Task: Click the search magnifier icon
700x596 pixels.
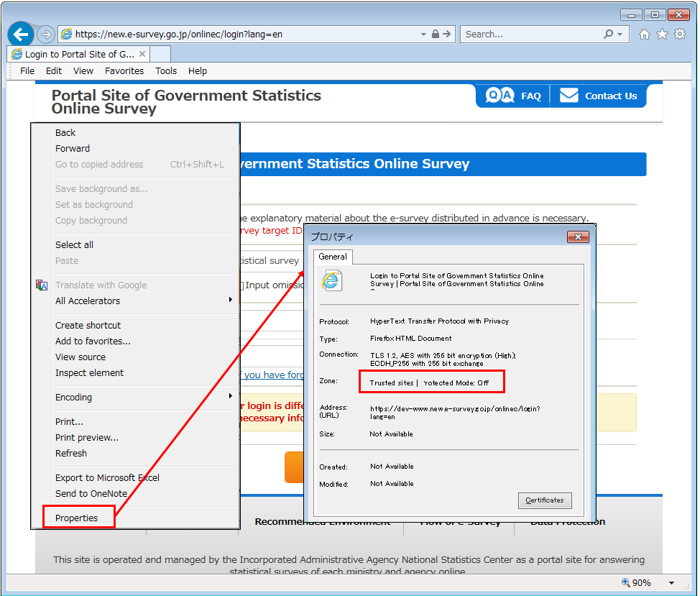Action: coord(608,34)
